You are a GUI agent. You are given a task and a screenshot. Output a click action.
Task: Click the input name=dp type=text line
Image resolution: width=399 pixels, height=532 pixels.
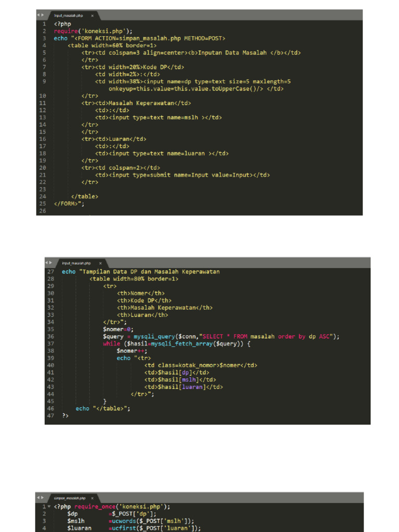pyautogui.click(x=193, y=82)
